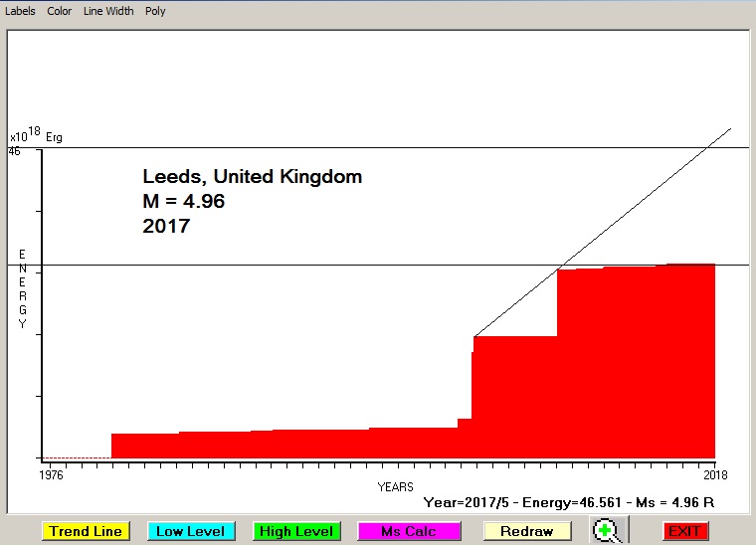Click the 1976 start year axis label
This screenshot has height=545, width=756.
[x=51, y=476]
